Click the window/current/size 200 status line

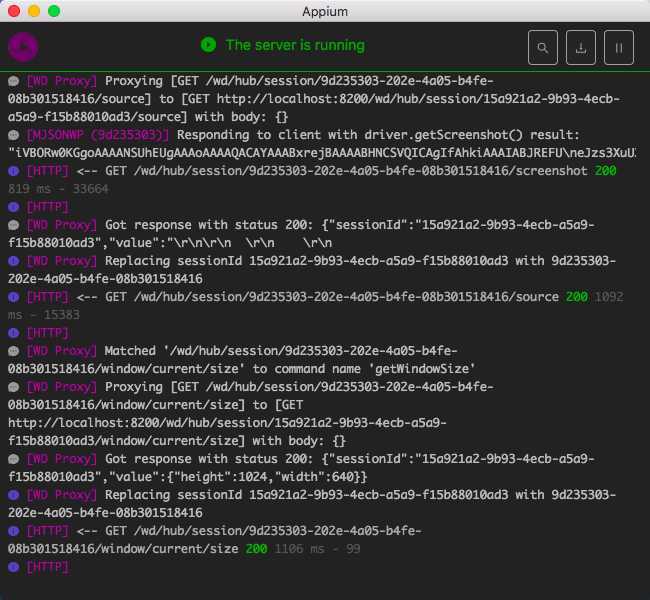pyautogui.click(x=184, y=549)
